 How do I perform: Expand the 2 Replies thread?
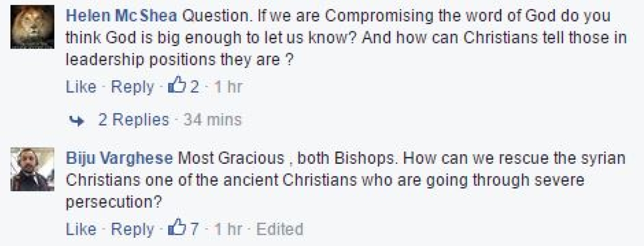click(x=133, y=120)
